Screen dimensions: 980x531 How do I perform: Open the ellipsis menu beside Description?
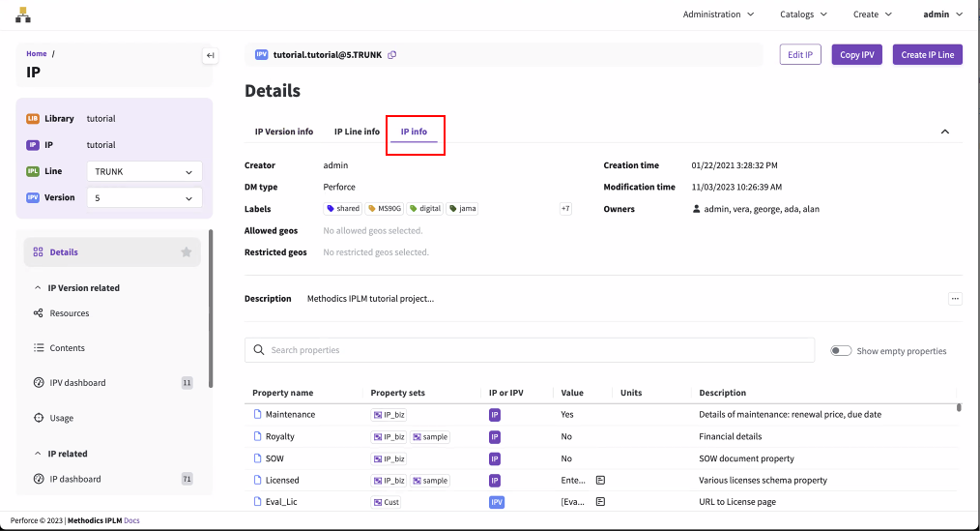(955, 299)
